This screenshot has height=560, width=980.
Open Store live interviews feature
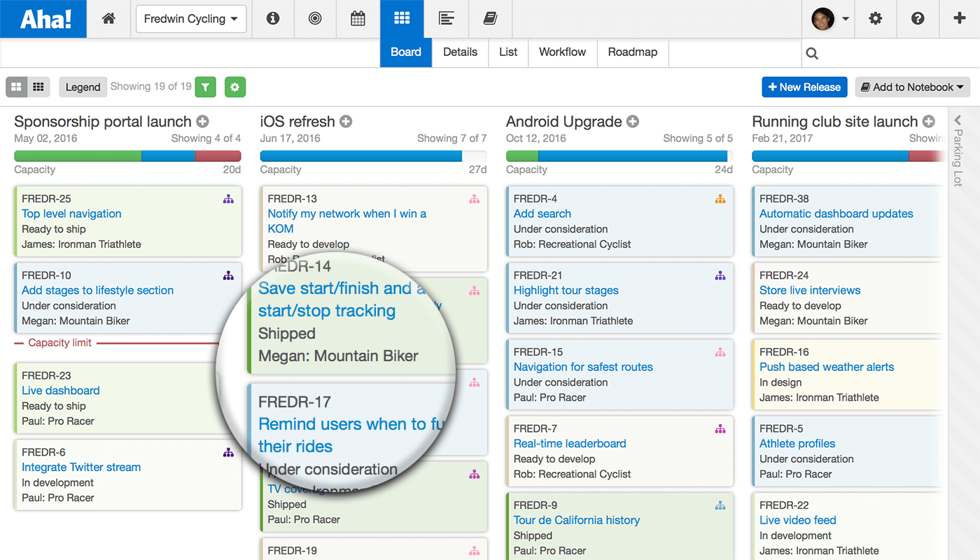(810, 290)
